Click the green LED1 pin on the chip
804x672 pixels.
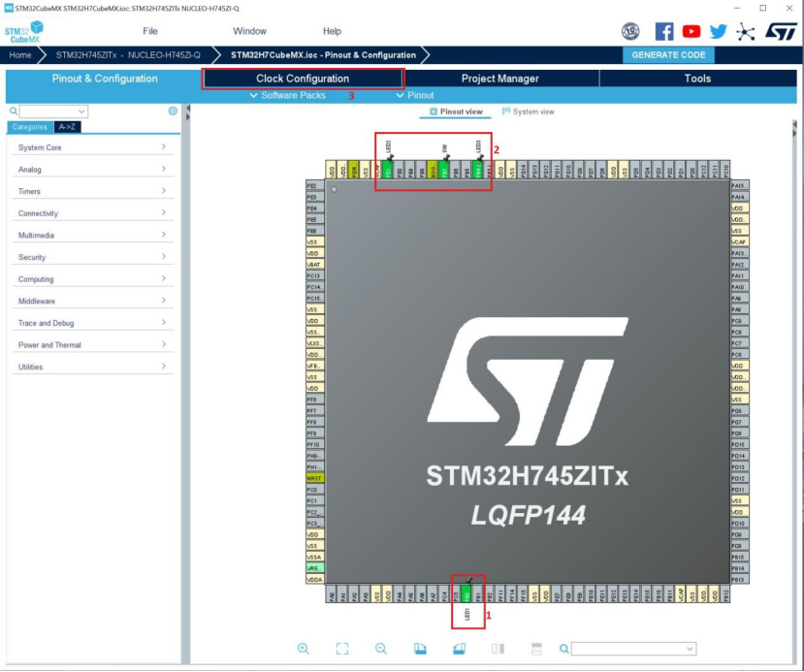click(x=466, y=592)
